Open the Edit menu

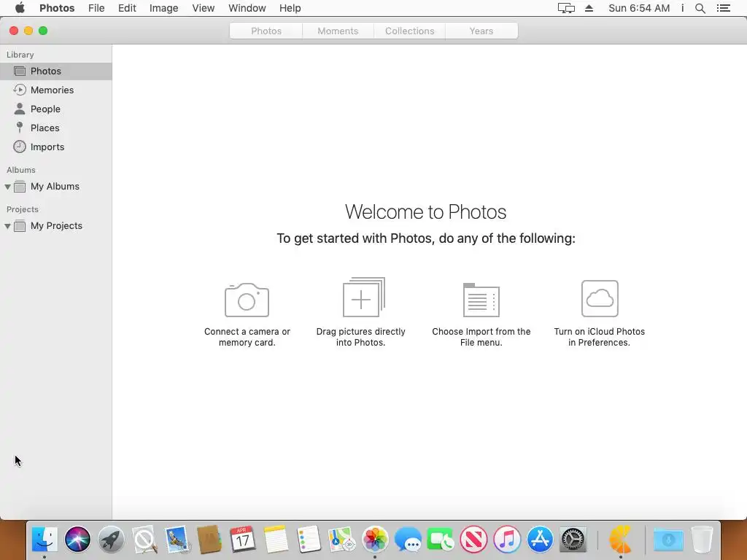pyautogui.click(x=127, y=8)
